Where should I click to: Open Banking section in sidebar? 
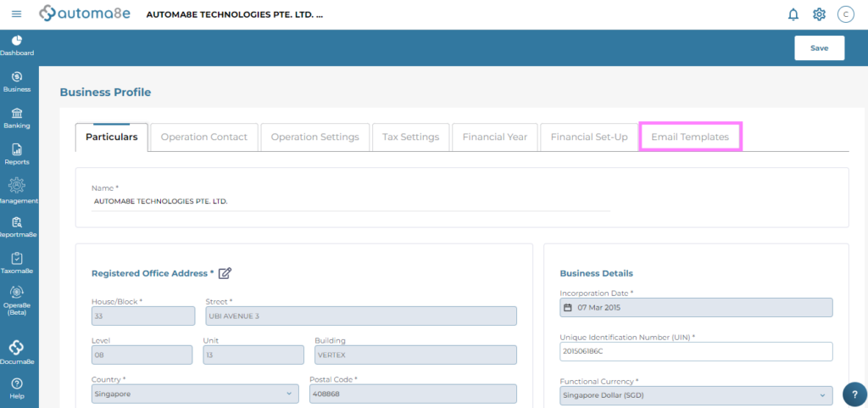[x=17, y=119]
